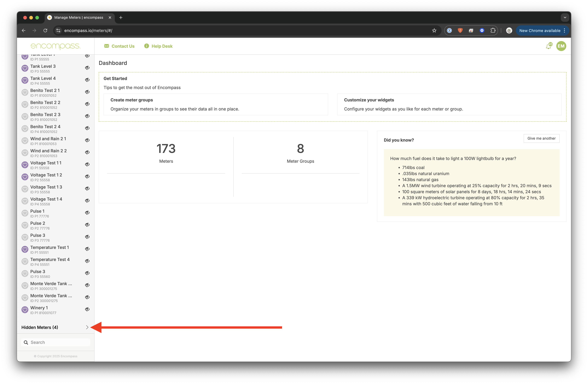The image size is (588, 384).
Task: Click heart icon for Pulse 1 meter
Action: pos(25,213)
